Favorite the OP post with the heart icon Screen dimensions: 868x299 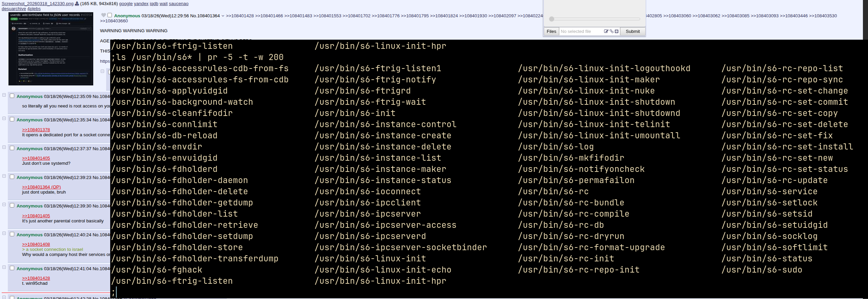pos(104,15)
